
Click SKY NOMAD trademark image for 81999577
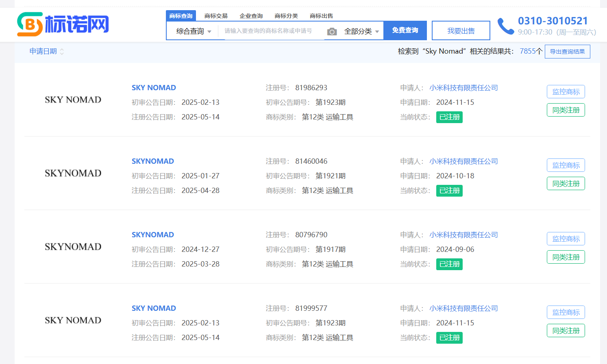(x=73, y=321)
